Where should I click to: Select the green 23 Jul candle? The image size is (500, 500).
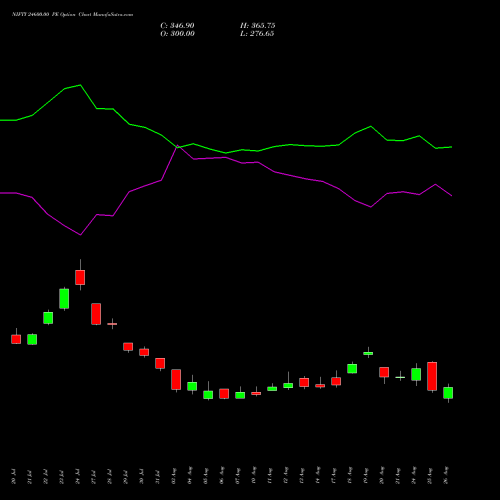coord(64,299)
